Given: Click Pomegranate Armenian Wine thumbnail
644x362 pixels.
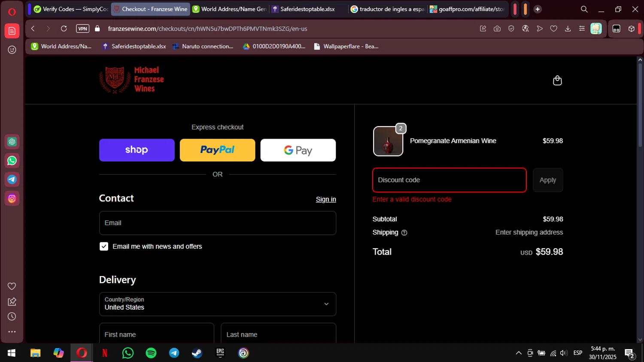Looking at the screenshot, I should pos(388,141).
